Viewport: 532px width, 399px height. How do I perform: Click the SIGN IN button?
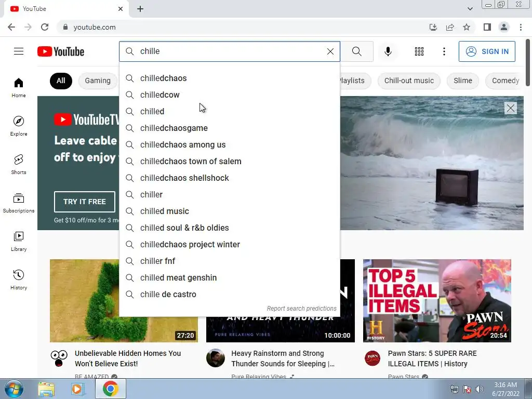pyautogui.click(x=487, y=51)
